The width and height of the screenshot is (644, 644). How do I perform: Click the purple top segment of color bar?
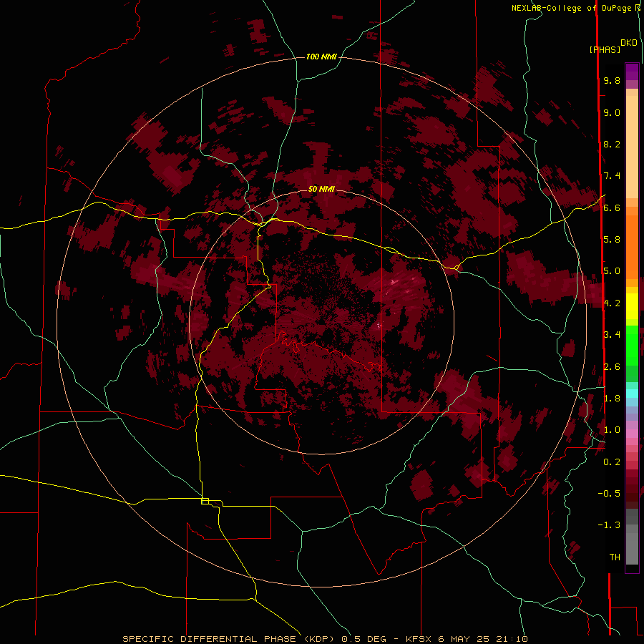pyautogui.click(x=632, y=72)
